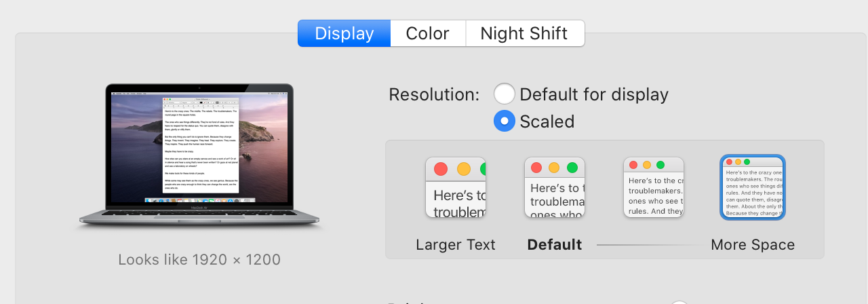Click the Resolution: label
The width and height of the screenshot is (868, 304).
(x=434, y=94)
